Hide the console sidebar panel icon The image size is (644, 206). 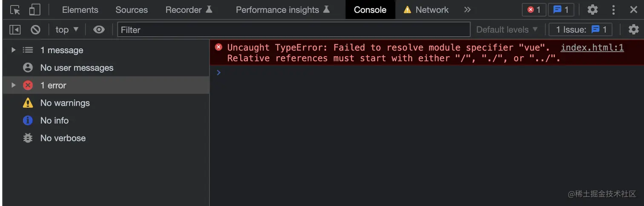(x=15, y=29)
